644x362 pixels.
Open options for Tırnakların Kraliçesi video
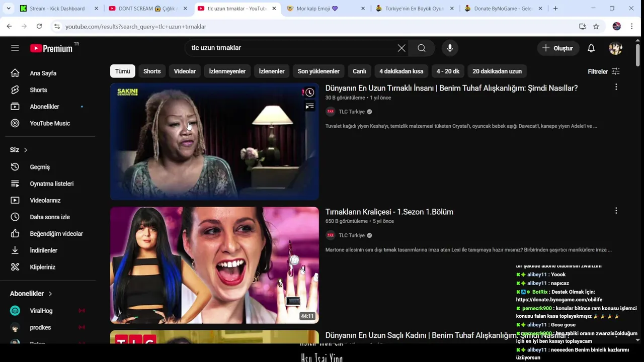point(616,211)
